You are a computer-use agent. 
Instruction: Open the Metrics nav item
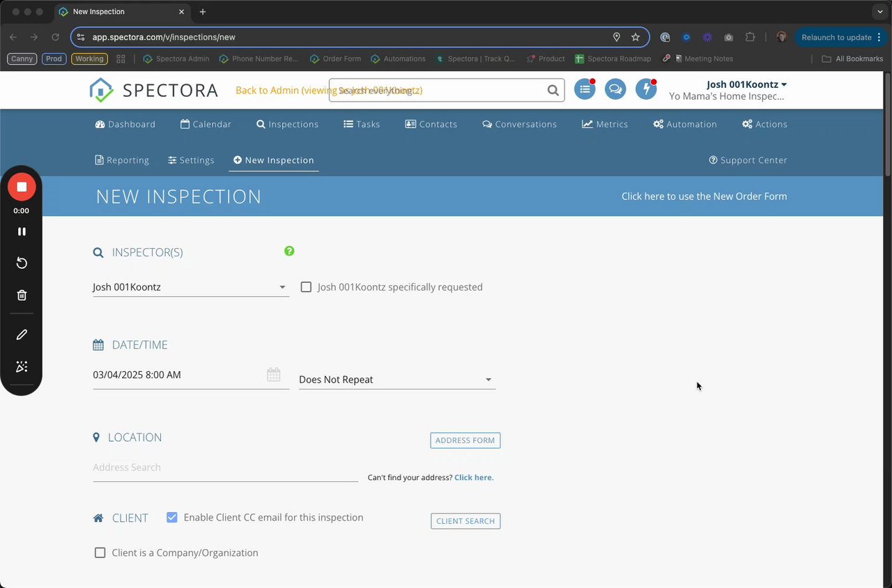(x=605, y=124)
